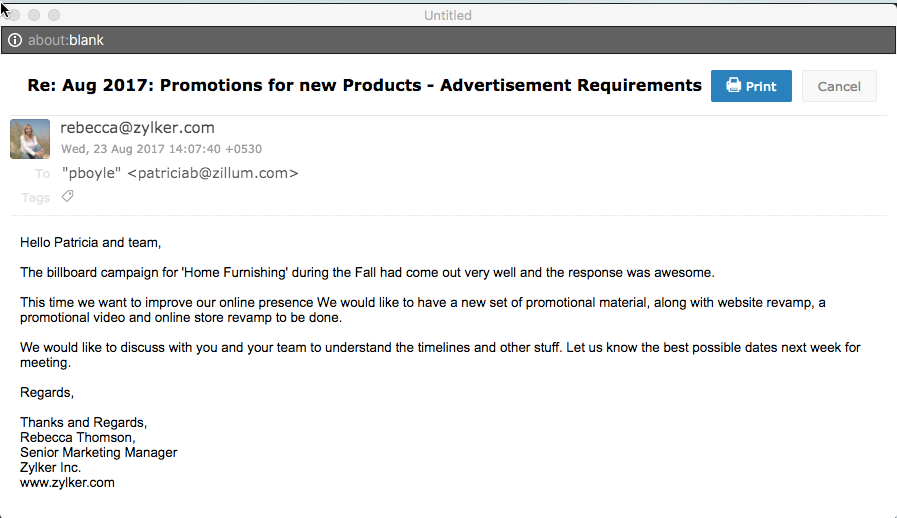Click the email date and time stamp
897x518 pixels.
click(161, 149)
